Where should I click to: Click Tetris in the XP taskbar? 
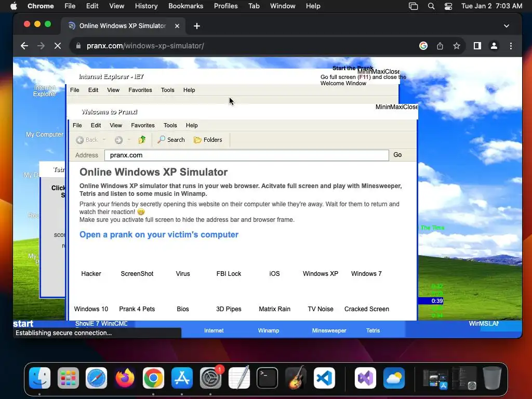[373, 330]
